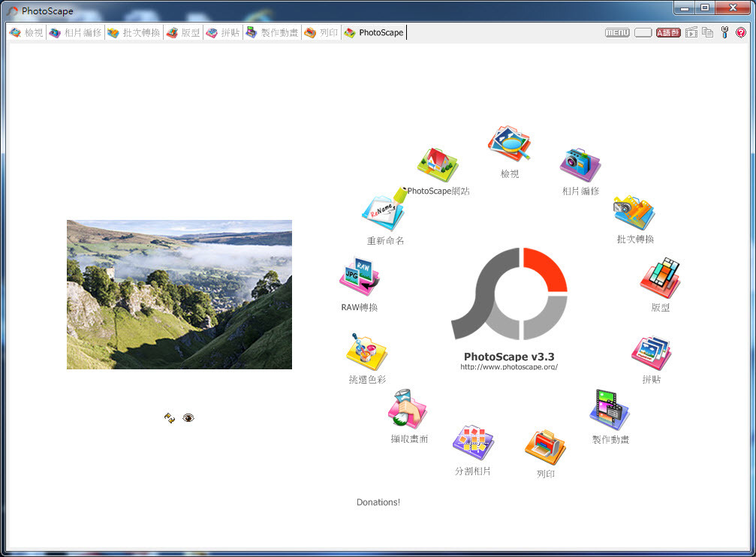This screenshot has height=557, width=756.
Task: Open the 檢視 viewer icon in the circle
Action: pos(509,143)
